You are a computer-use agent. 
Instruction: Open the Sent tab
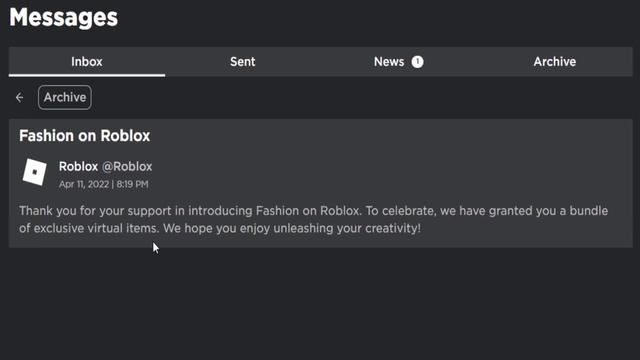coord(242,62)
